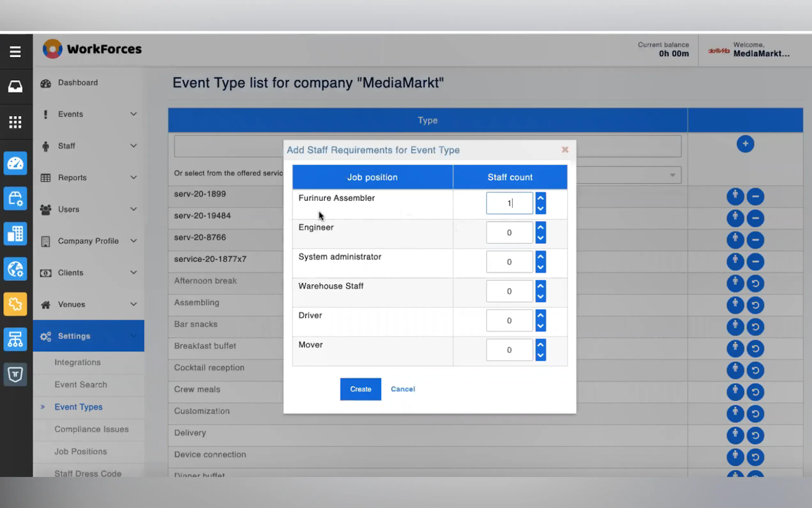Increment Driver staff count
This screenshot has width=812, height=508.
(x=540, y=315)
